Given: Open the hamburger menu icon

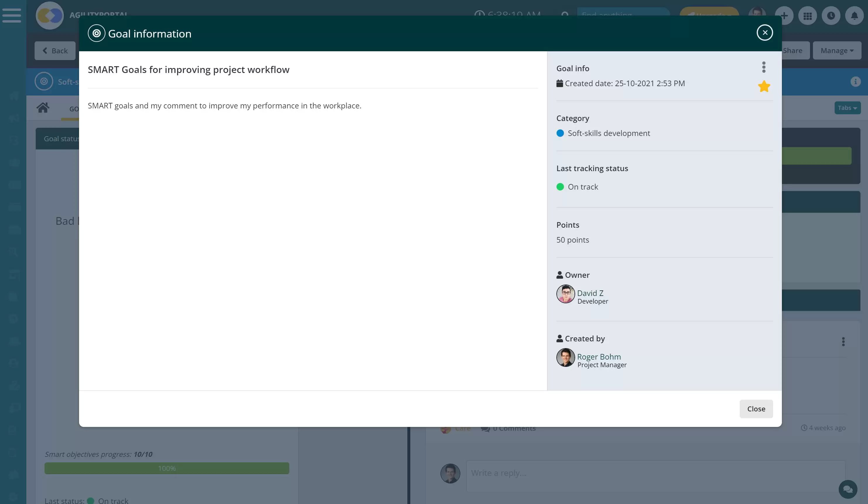Looking at the screenshot, I should 12,15.
